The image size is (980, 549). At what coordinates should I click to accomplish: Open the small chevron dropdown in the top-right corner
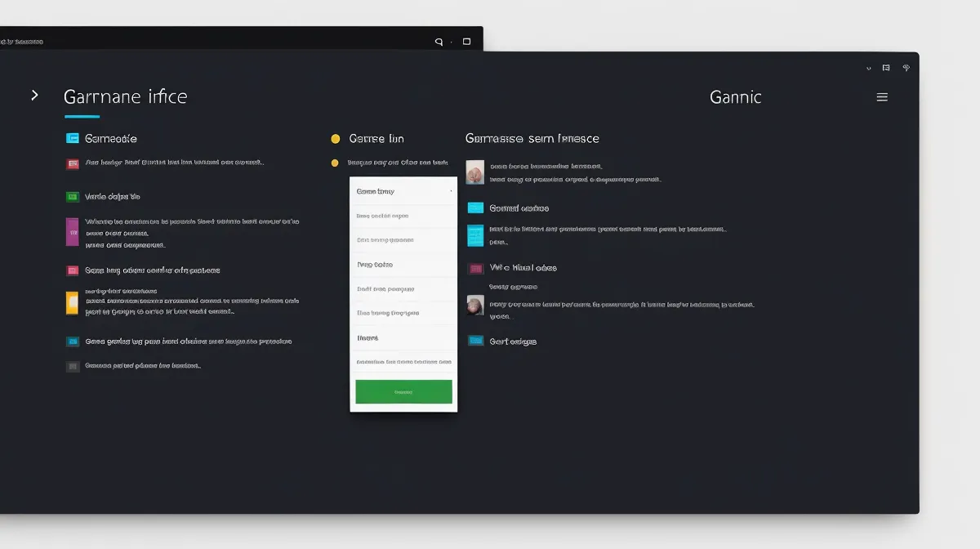[868, 69]
